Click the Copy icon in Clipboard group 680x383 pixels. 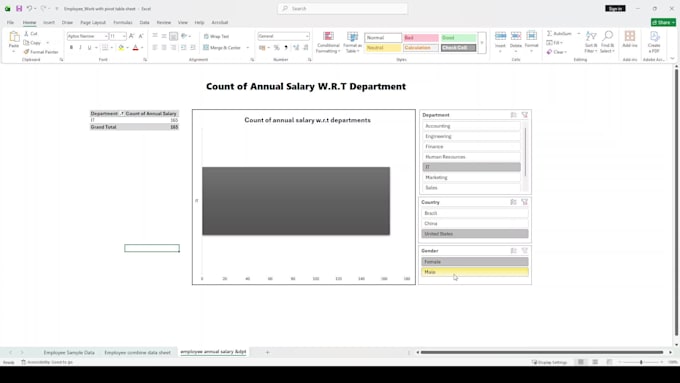(26, 43)
